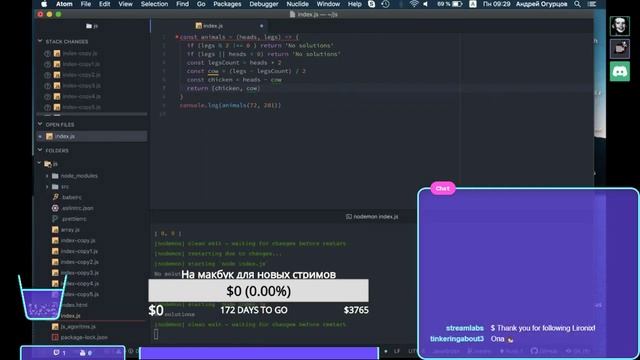Expand the node_modules folder
This screenshot has height=360, width=640.
tap(47, 176)
